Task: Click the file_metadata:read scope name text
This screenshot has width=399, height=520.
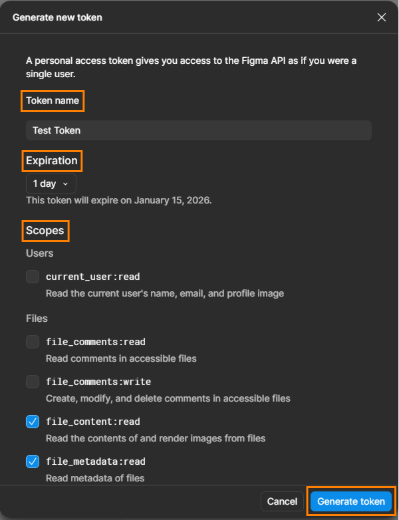Action: (96, 462)
